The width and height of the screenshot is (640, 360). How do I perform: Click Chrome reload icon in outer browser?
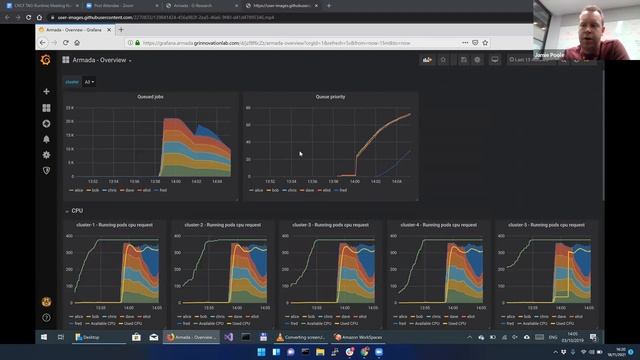tap(28, 18)
